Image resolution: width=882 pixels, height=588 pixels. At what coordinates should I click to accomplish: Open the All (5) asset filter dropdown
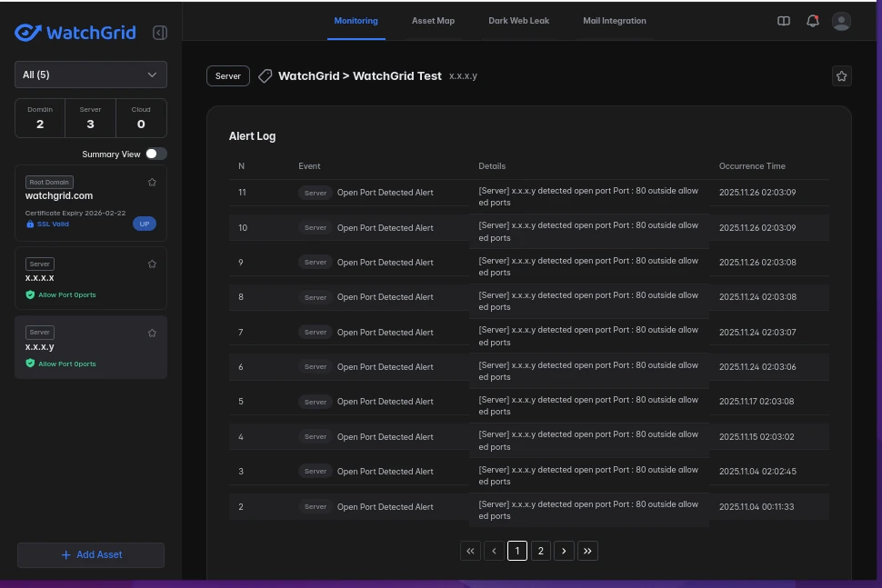(91, 75)
